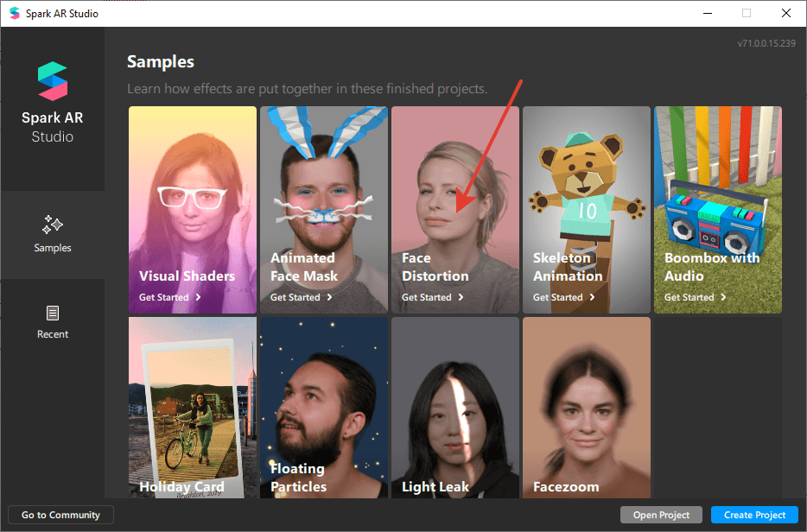The height and width of the screenshot is (532, 807).
Task: Click the Spark AR title bar app icon
Action: click(14, 13)
